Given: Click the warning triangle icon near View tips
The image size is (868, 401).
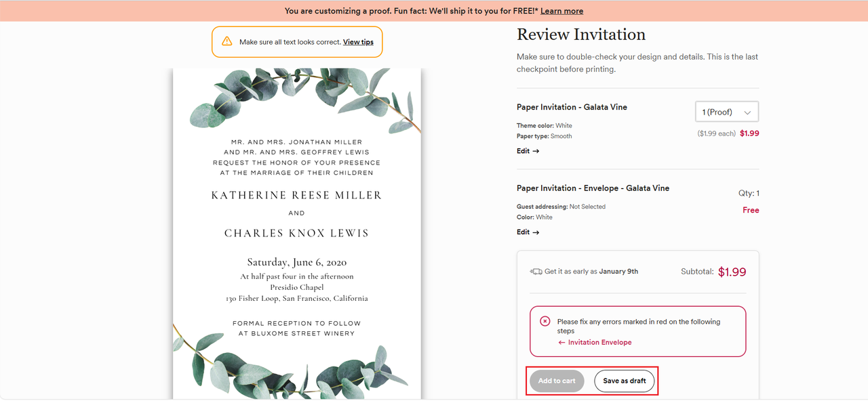Looking at the screenshot, I should tap(227, 41).
